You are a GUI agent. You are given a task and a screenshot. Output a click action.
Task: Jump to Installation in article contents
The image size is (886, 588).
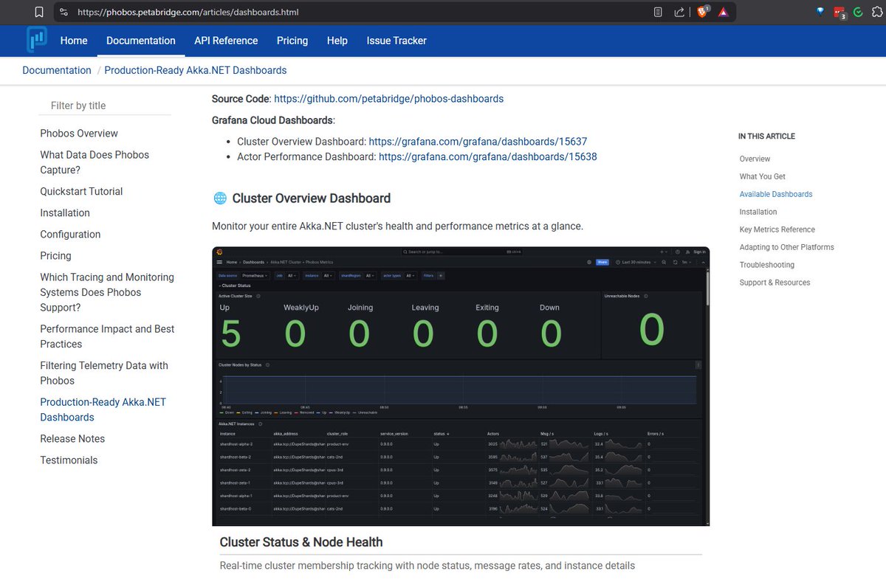(x=758, y=212)
